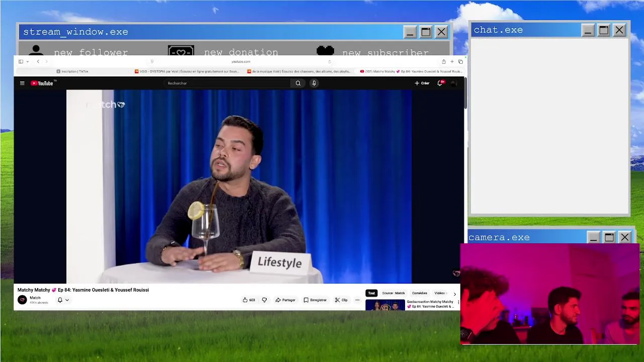Reload the page in Safari

point(330,61)
